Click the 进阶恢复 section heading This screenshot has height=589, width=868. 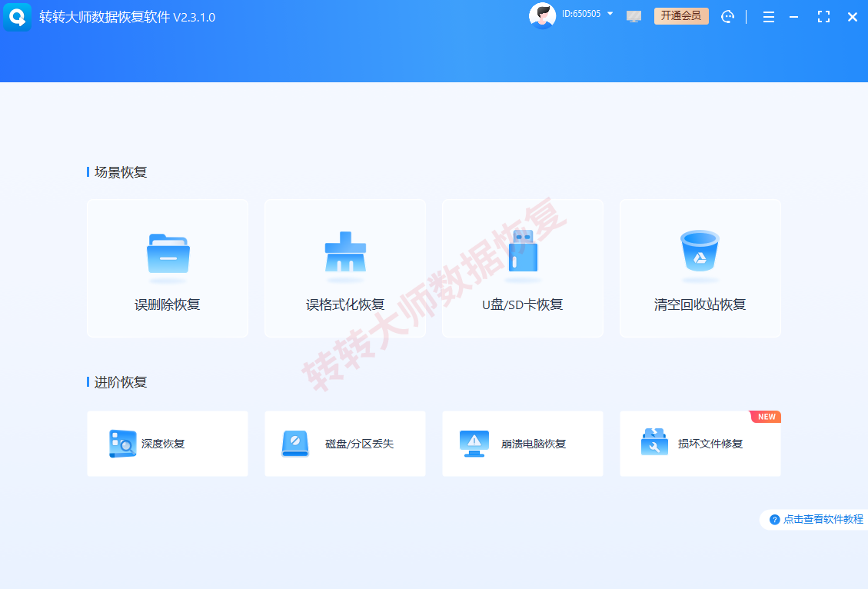click(120, 382)
